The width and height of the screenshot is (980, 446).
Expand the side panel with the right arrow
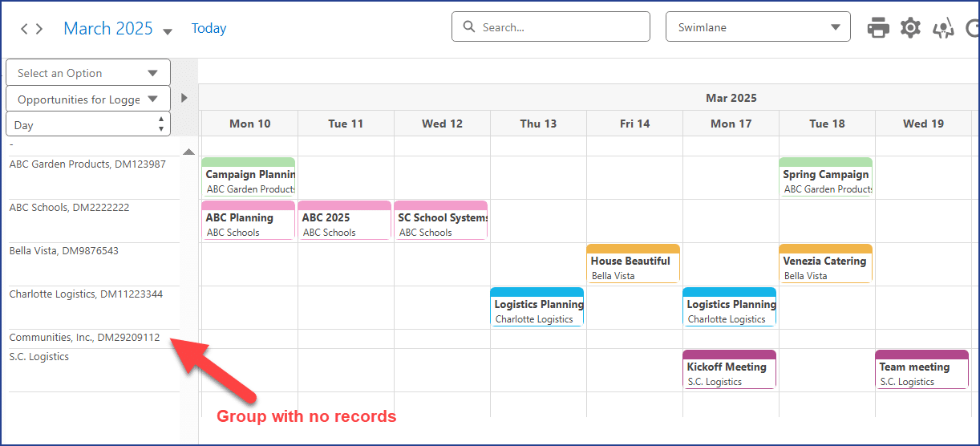(184, 98)
